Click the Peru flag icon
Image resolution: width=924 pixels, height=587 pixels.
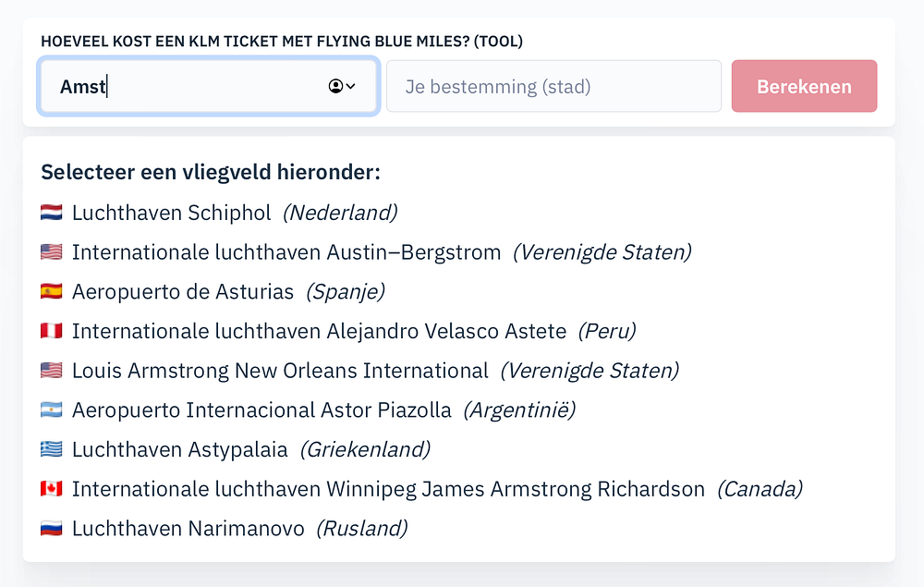(x=51, y=331)
